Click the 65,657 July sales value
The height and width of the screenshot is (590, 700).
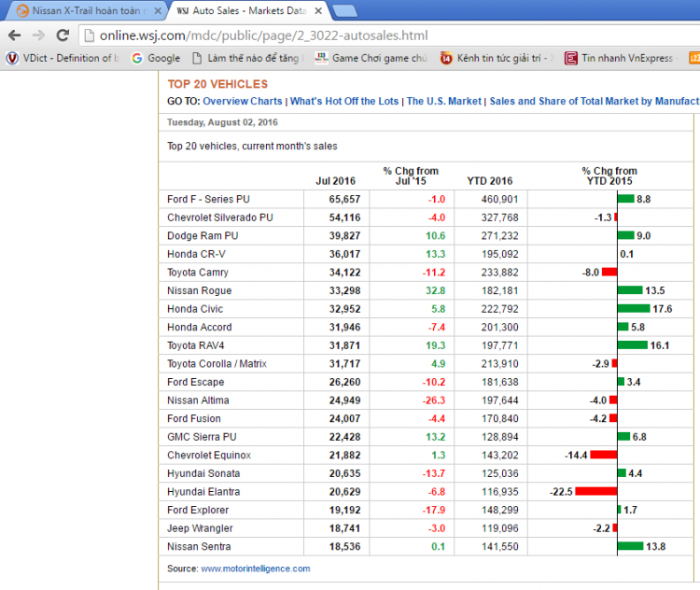tap(344, 199)
